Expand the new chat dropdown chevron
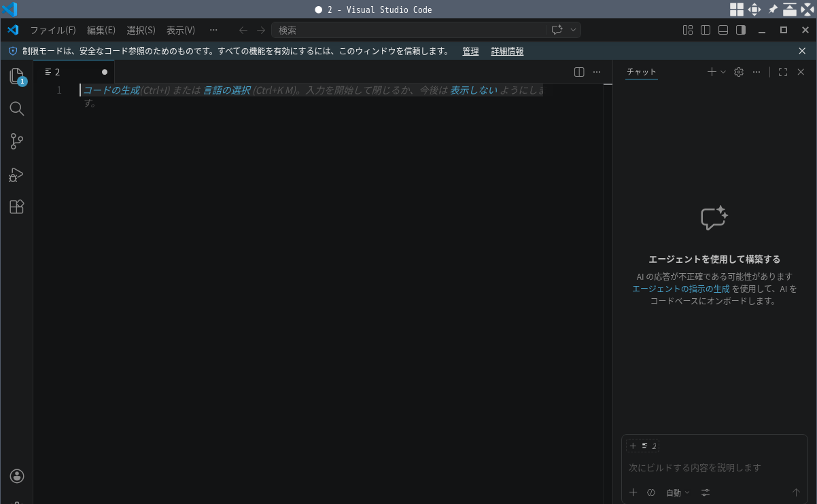Viewport: 817px width, 504px height. (723, 72)
